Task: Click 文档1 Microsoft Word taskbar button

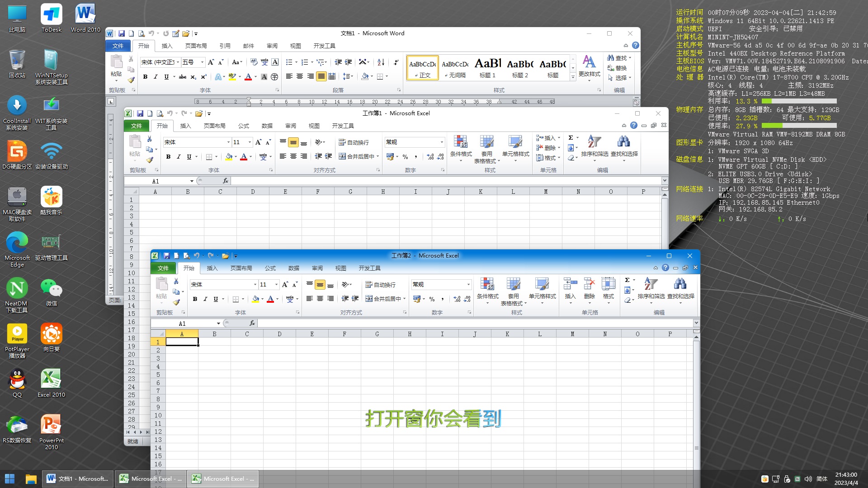Action: pos(78,479)
